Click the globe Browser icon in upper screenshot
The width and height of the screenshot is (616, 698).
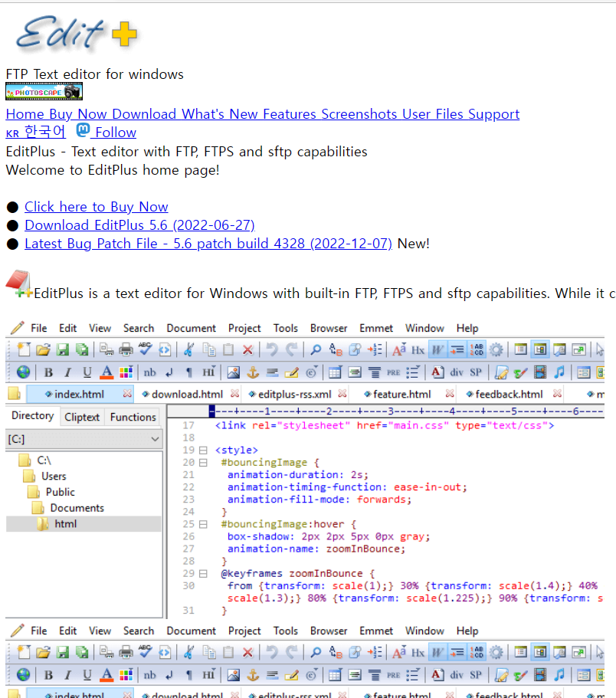[x=23, y=372]
